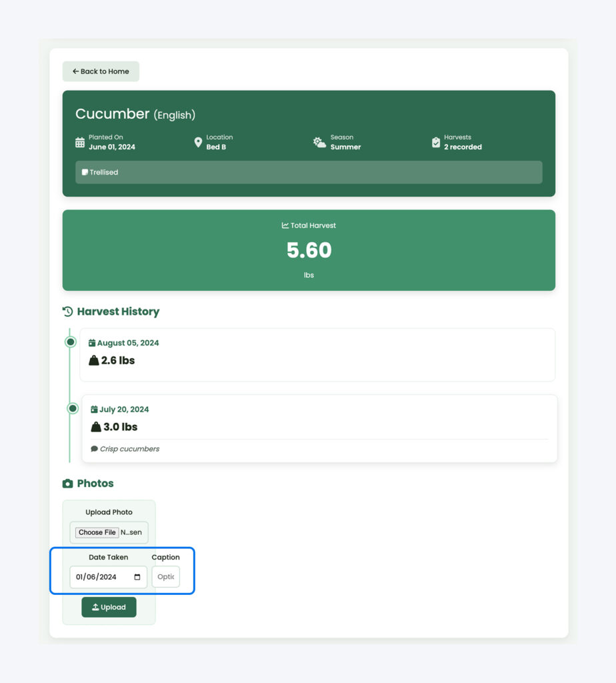The height and width of the screenshot is (683, 616).
Task: Click the Caption input field
Action: click(165, 577)
